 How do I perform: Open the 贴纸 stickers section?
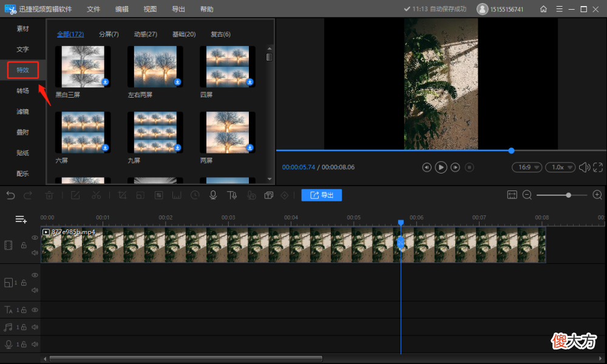[22, 153]
